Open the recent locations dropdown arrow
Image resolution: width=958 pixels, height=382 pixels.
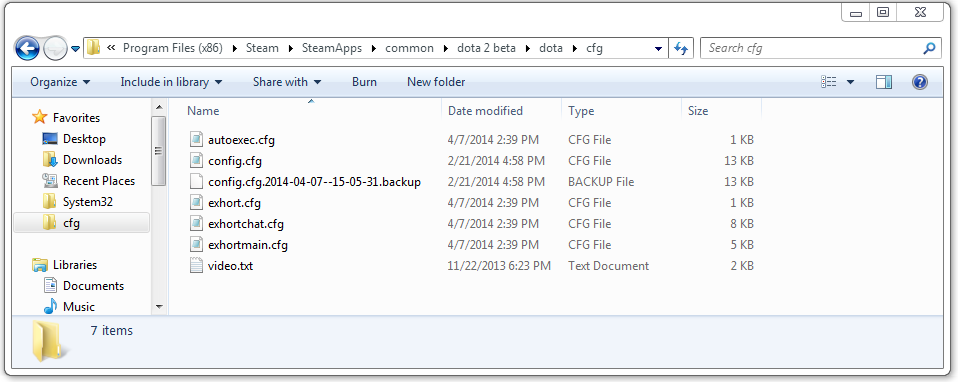click(76, 49)
